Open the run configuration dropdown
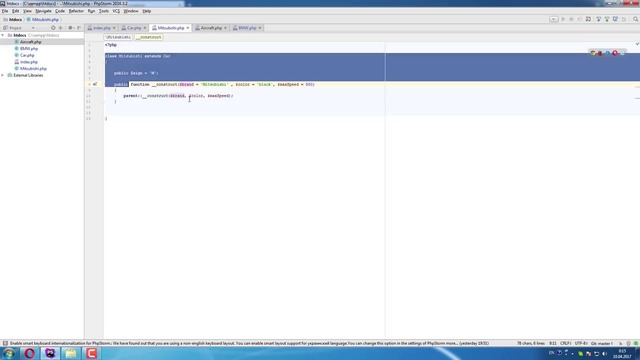Screen dimensions: 640x360 [553, 19]
